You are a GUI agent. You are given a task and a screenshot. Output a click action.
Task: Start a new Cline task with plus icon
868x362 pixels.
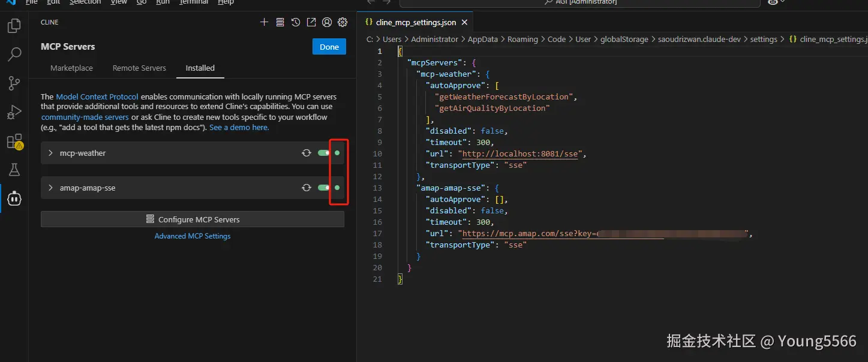(264, 22)
